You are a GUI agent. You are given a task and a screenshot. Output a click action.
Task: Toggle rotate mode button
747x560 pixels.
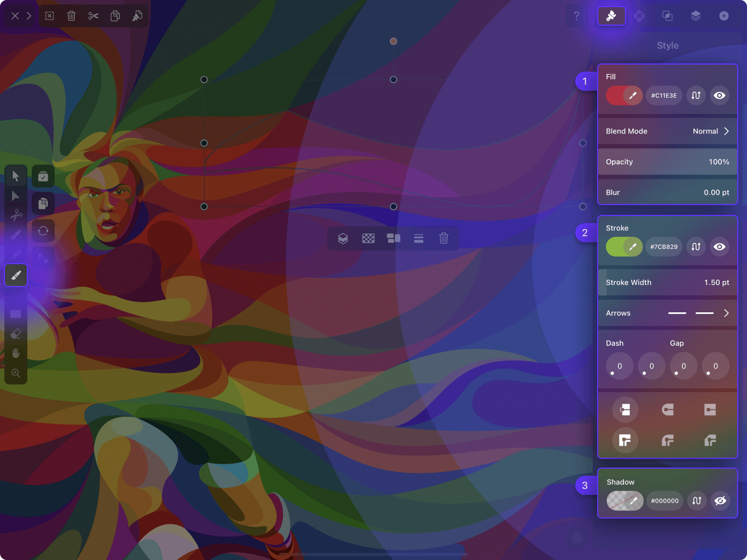coord(43,231)
